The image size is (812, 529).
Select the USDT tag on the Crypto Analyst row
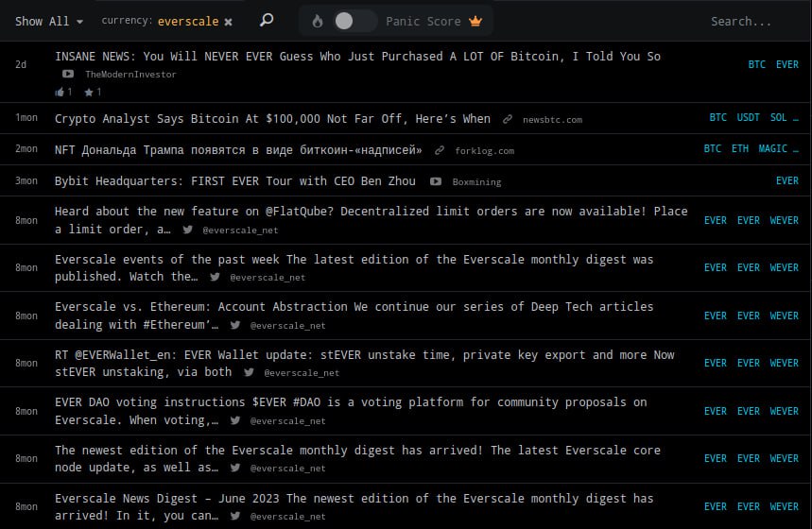coord(748,118)
